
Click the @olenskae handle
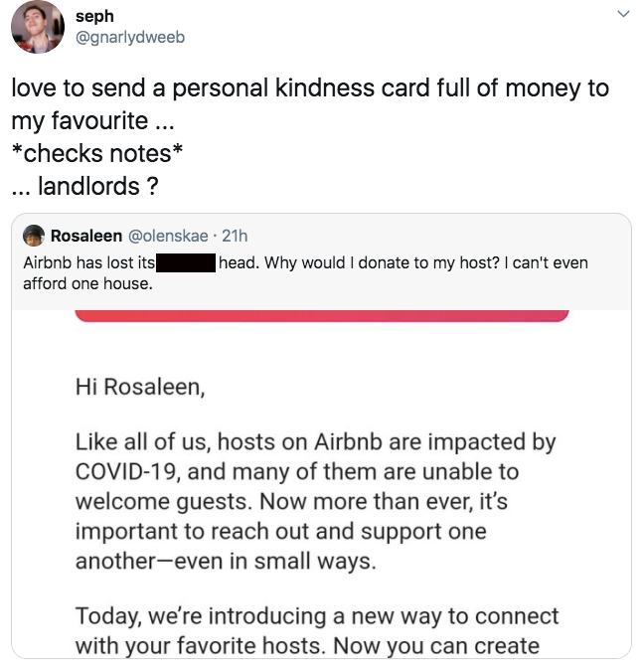[x=167, y=236]
